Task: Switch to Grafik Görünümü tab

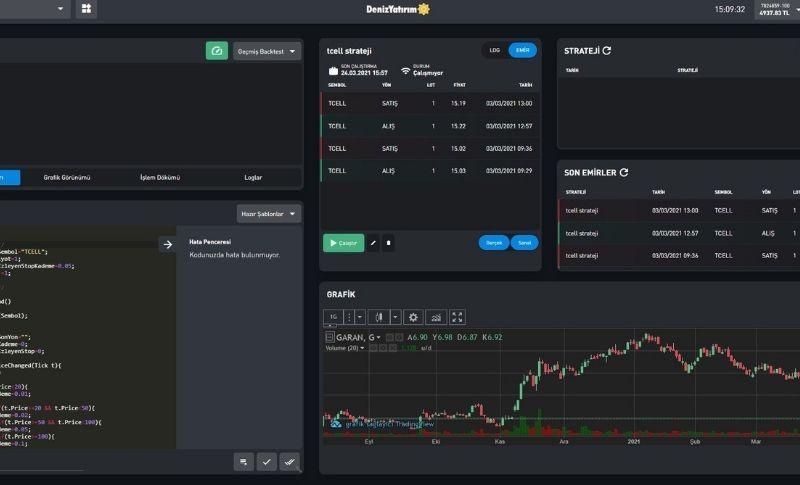Action: [67, 177]
